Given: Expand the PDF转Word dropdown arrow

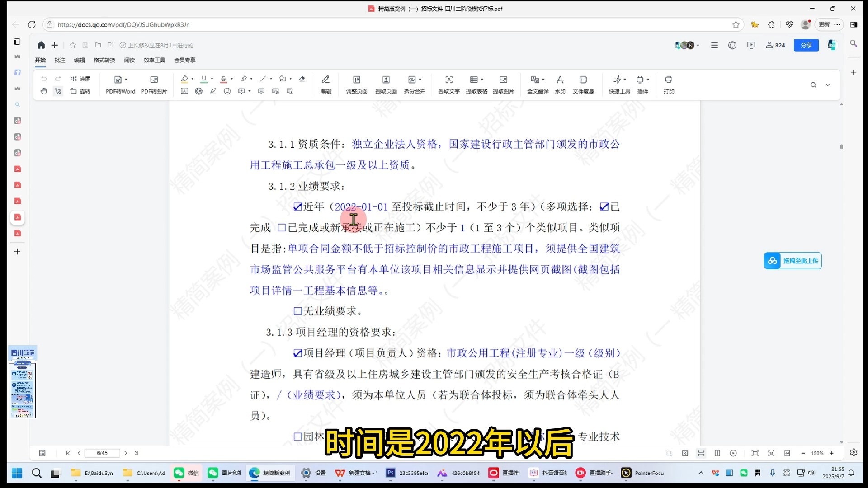Looking at the screenshot, I should tap(126, 80).
